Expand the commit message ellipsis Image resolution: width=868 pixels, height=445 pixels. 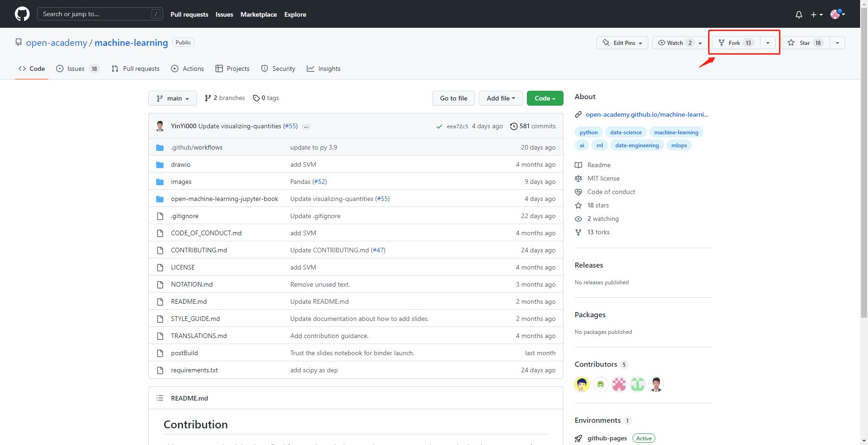coord(306,126)
